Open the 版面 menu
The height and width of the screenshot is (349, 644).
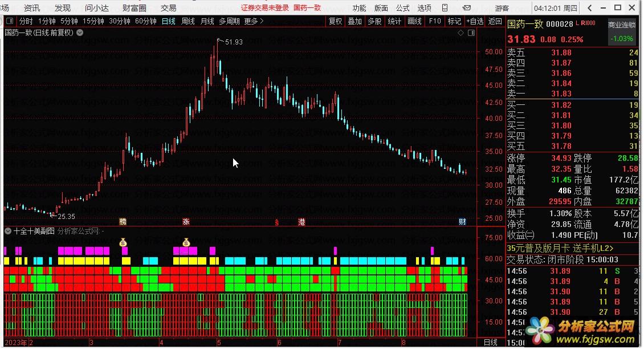(x=381, y=8)
